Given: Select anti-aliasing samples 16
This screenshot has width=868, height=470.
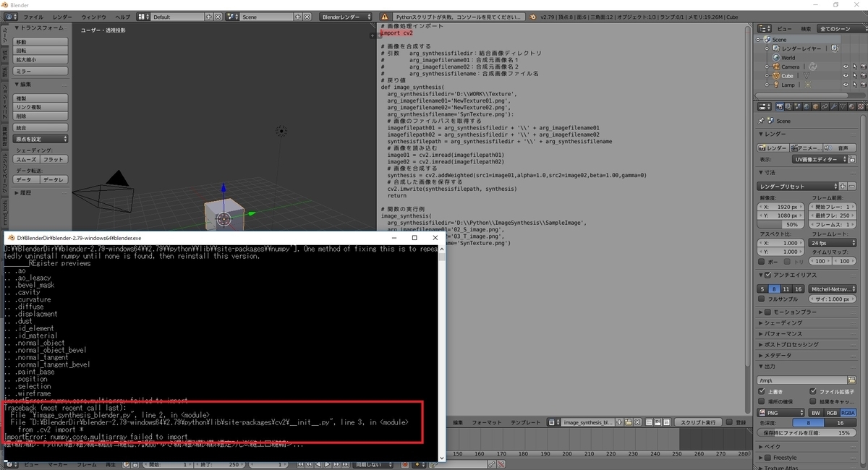Looking at the screenshot, I should (x=798, y=289).
